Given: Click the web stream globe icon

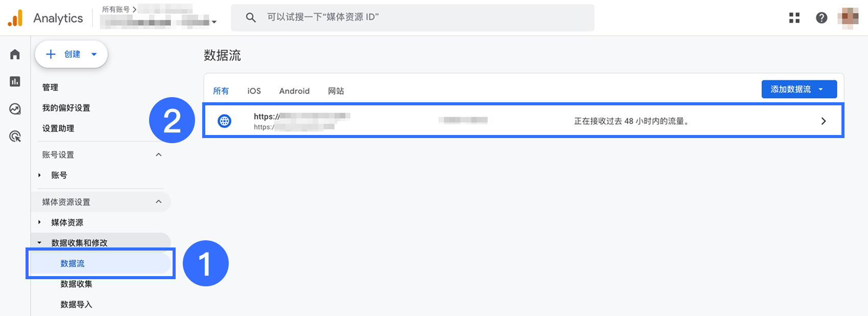Looking at the screenshot, I should click(224, 121).
